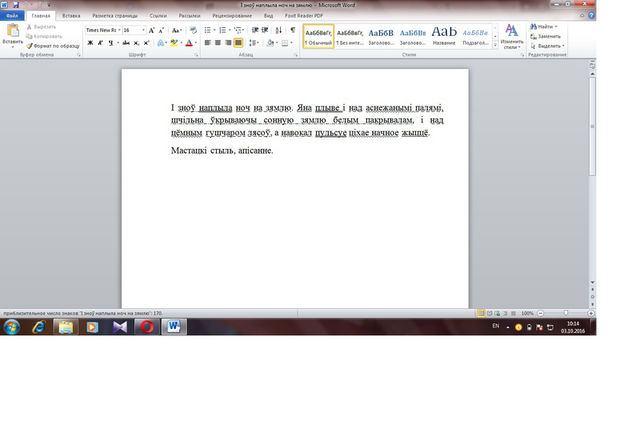This screenshot has width=640, height=429.
Task: Click the Replace (Заменить) button
Action: click(x=545, y=36)
